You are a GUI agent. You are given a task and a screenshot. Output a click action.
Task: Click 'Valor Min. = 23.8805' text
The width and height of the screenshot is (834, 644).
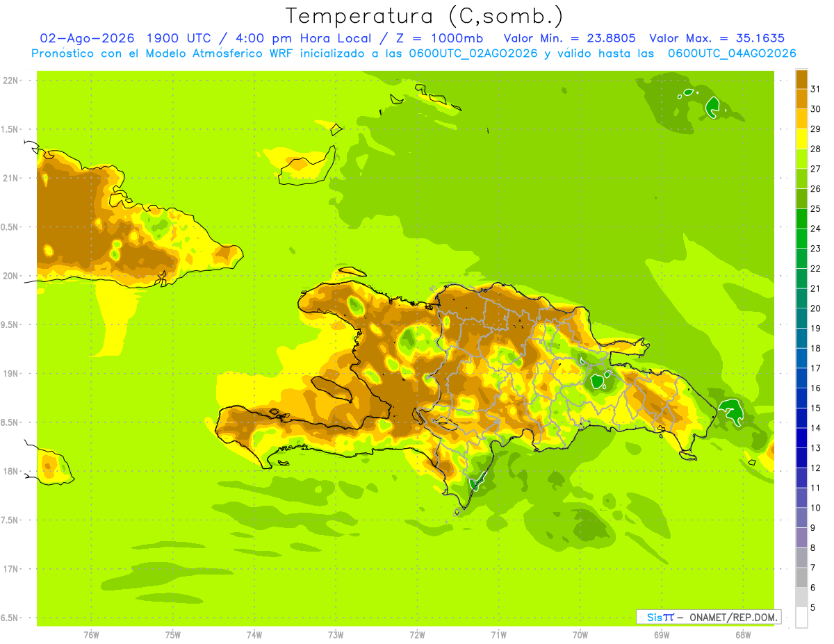[x=569, y=38]
